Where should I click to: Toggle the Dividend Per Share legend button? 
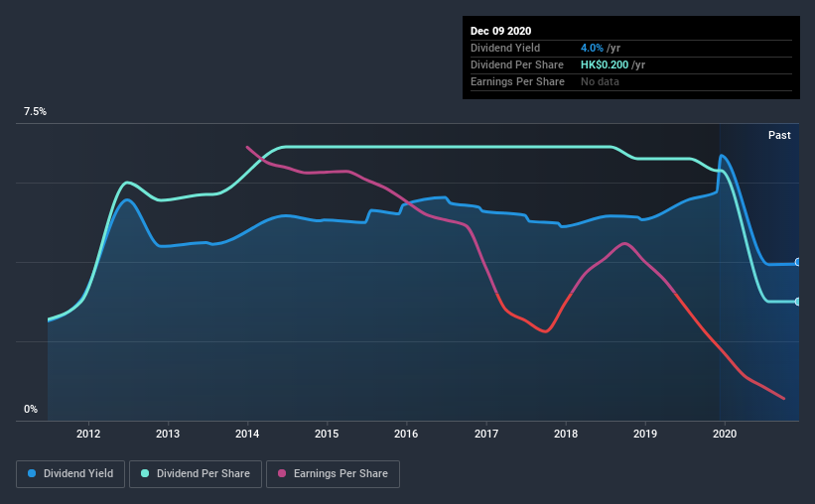click(x=196, y=474)
